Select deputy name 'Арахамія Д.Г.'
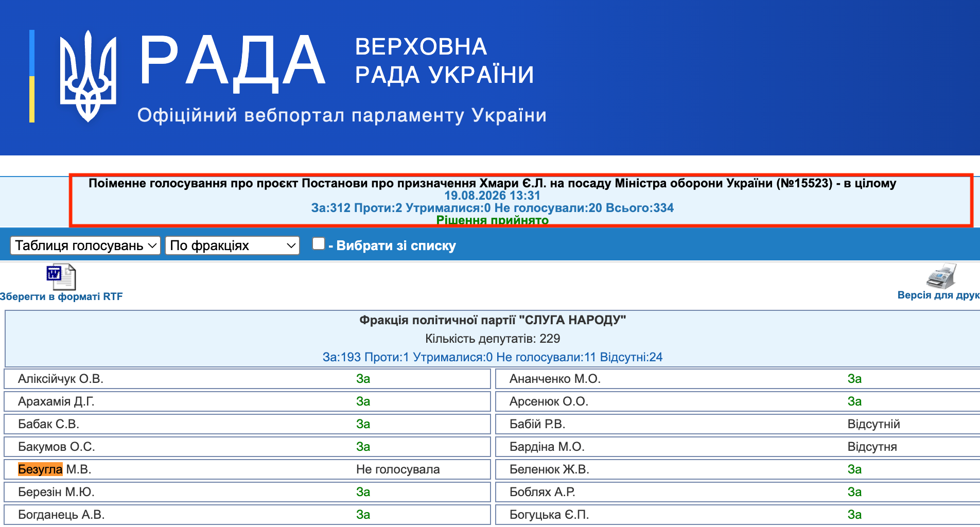980x527 pixels. 56,401
